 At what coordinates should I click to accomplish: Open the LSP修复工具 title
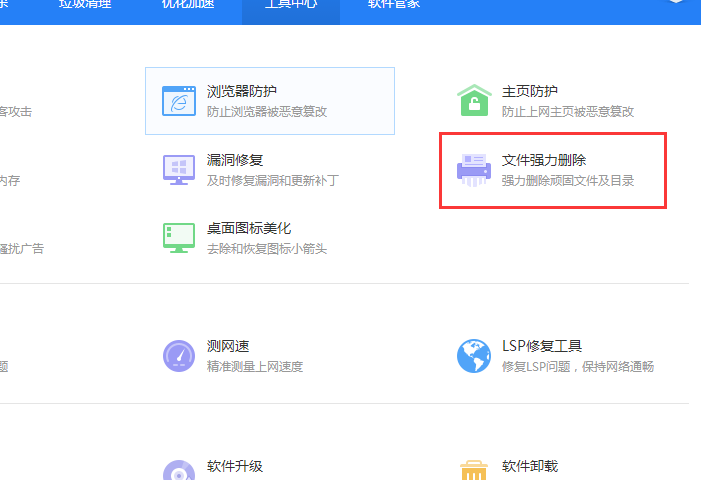pos(542,346)
